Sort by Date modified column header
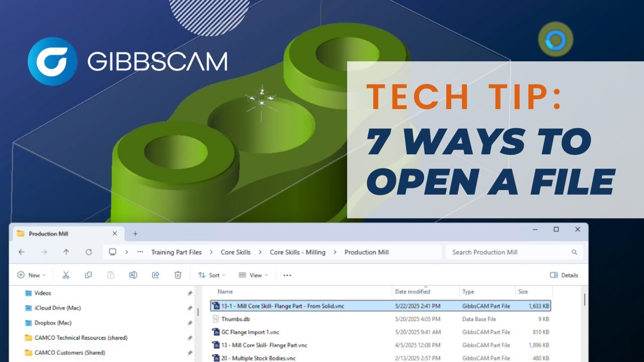This screenshot has width=644, height=362. coord(413,292)
